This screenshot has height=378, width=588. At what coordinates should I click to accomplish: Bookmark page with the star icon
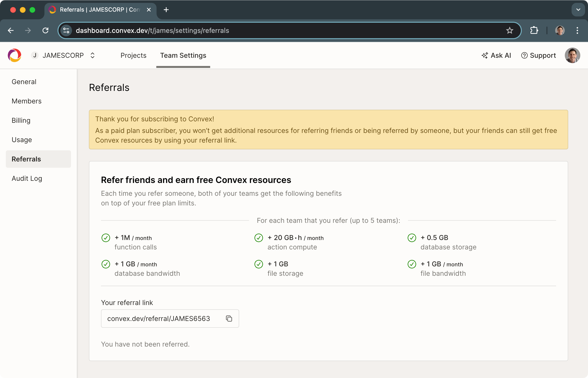pyautogui.click(x=509, y=30)
